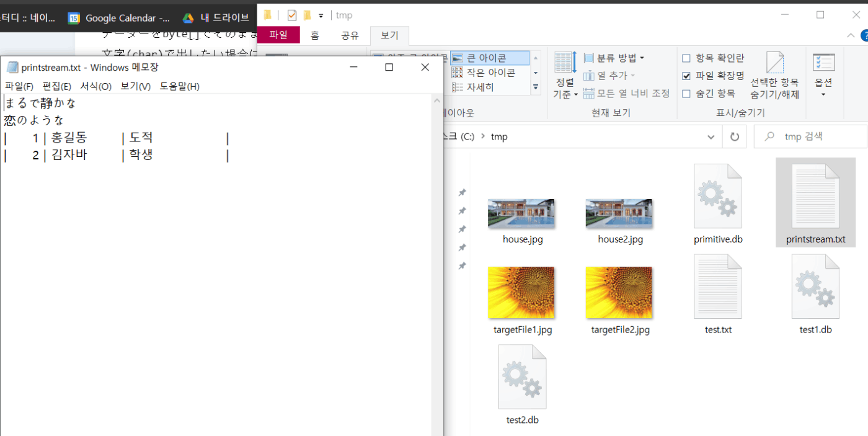868x436 pixels.
Task: Switch to the 공유 ribbon tab
Action: (x=350, y=35)
